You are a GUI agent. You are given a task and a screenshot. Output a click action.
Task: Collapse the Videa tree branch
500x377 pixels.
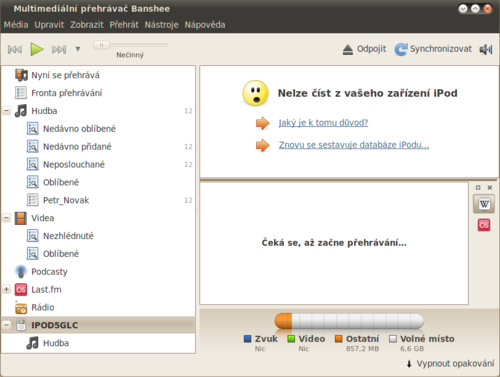point(6,218)
